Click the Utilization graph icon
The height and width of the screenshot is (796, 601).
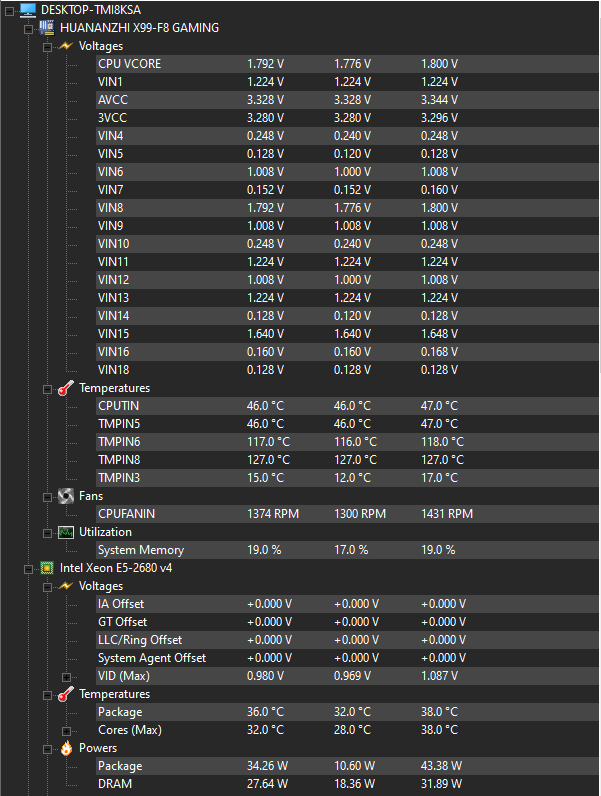[x=66, y=532]
